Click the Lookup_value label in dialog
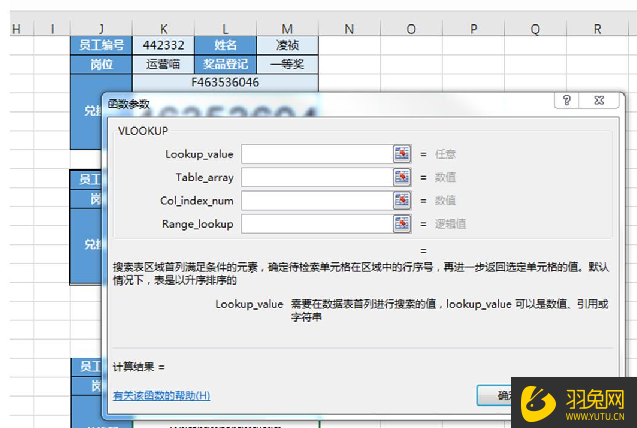 click(199, 154)
